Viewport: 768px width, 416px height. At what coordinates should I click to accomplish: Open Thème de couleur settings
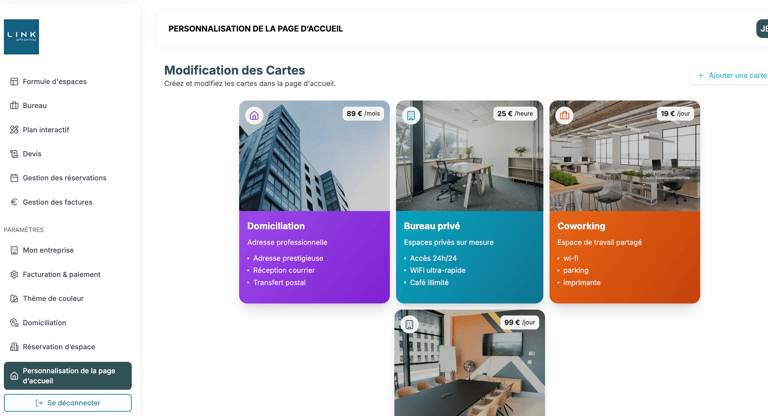[x=53, y=298]
